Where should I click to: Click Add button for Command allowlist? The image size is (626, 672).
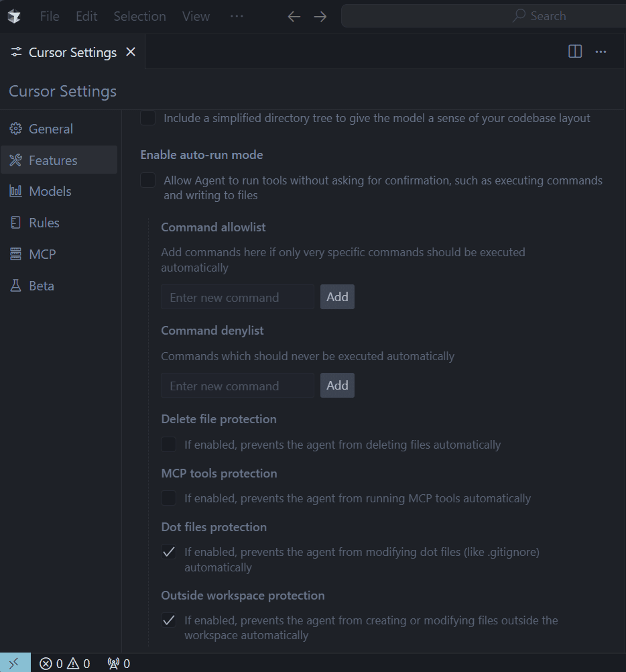[337, 297]
